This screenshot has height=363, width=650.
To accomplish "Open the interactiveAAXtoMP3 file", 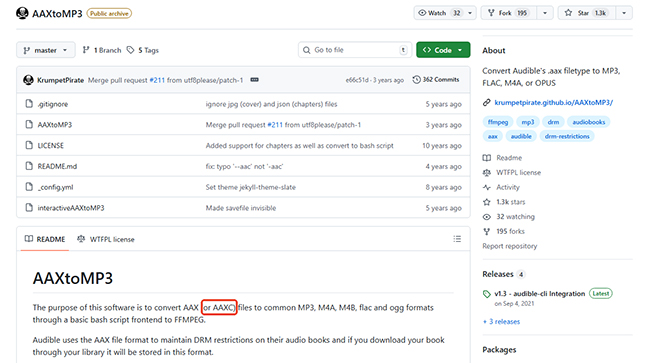I will (71, 208).
